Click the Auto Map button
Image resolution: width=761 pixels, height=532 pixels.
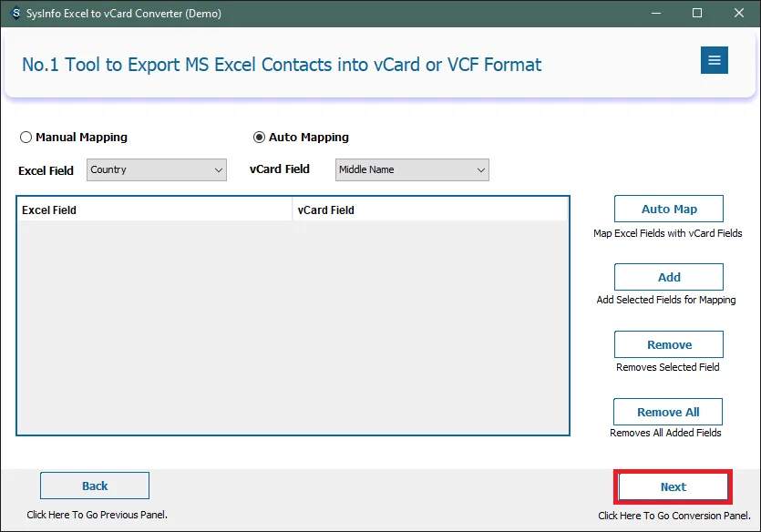click(669, 209)
